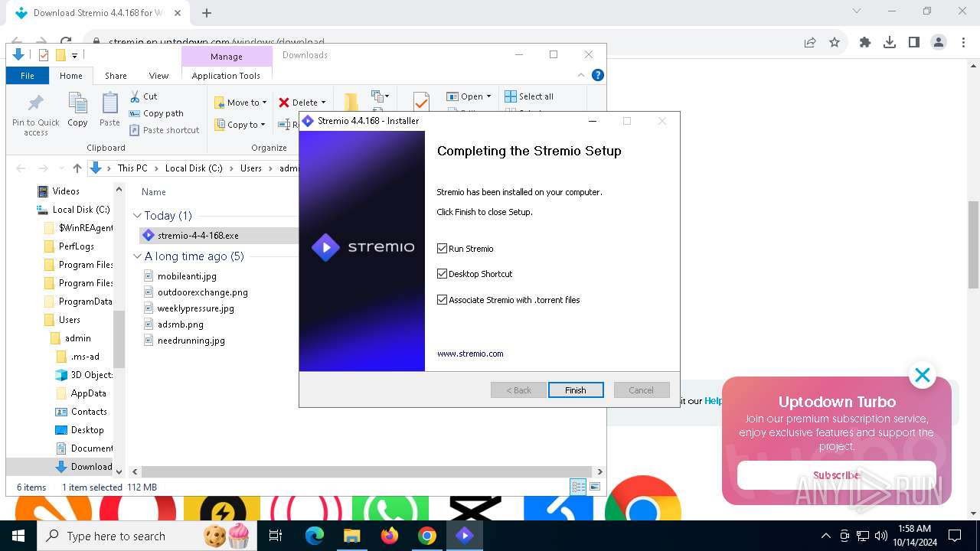Screen dimensions: 980x551
Task: Open the www.stremio.com link
Action: pos(470,354)
